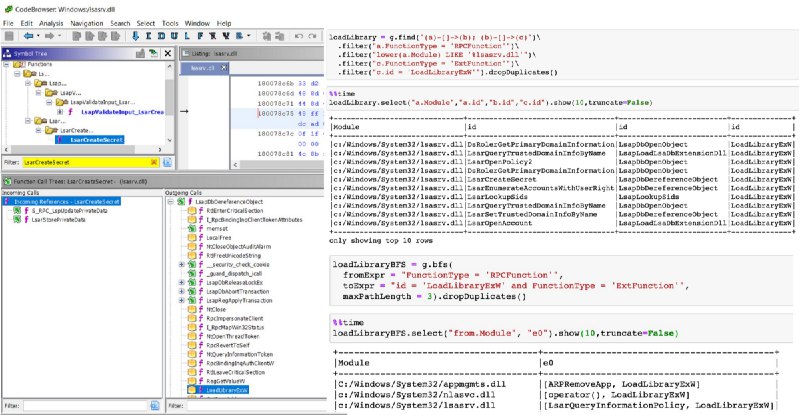Go back with the blue left arrow

coord(29,36)
